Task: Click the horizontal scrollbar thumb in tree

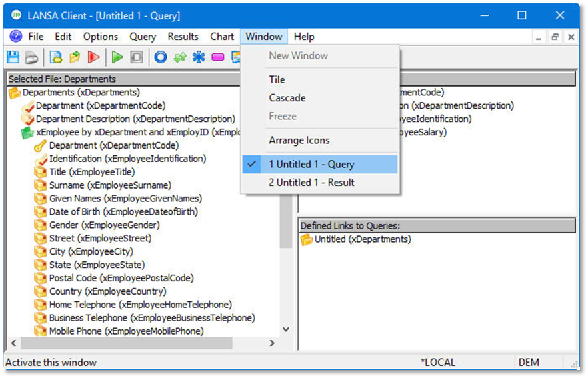Action: tap(127, 343)
